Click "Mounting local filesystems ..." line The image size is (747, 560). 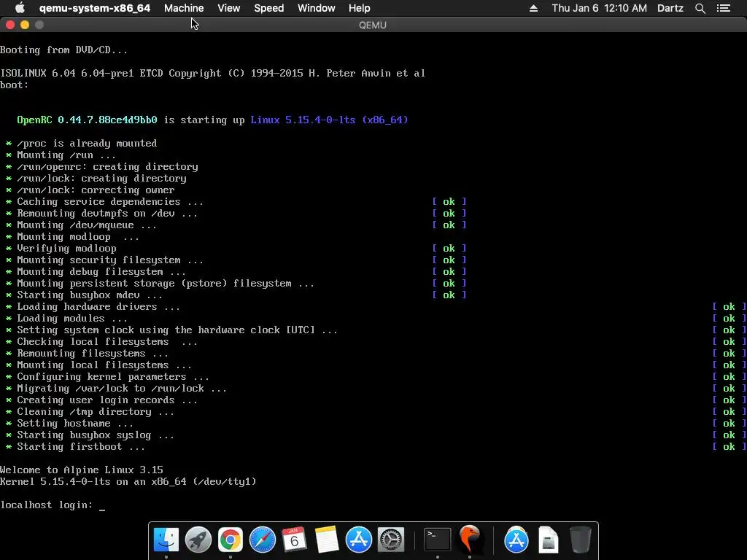104,365
